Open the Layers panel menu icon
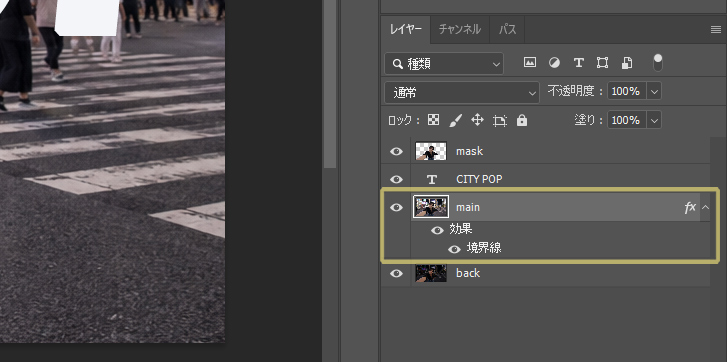 715,30
